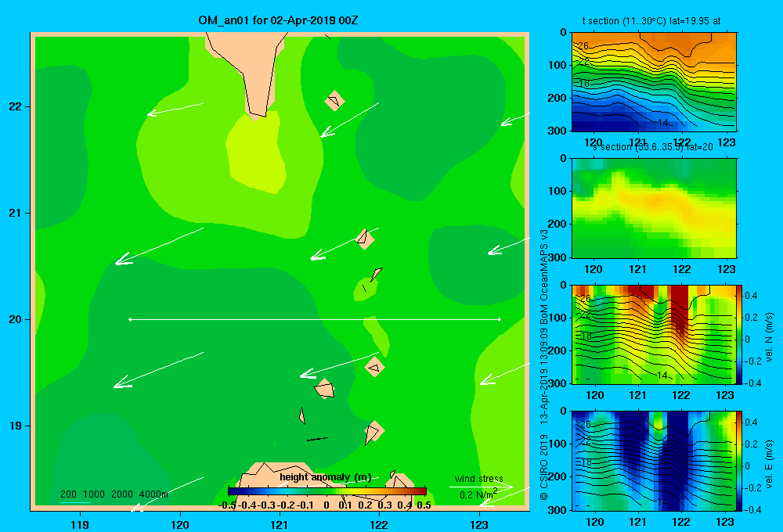This screenshot has height=532, width=783.
Task: Click the '0.2 N/m²' wind stress scale value
Action: [x=478, y=494]
